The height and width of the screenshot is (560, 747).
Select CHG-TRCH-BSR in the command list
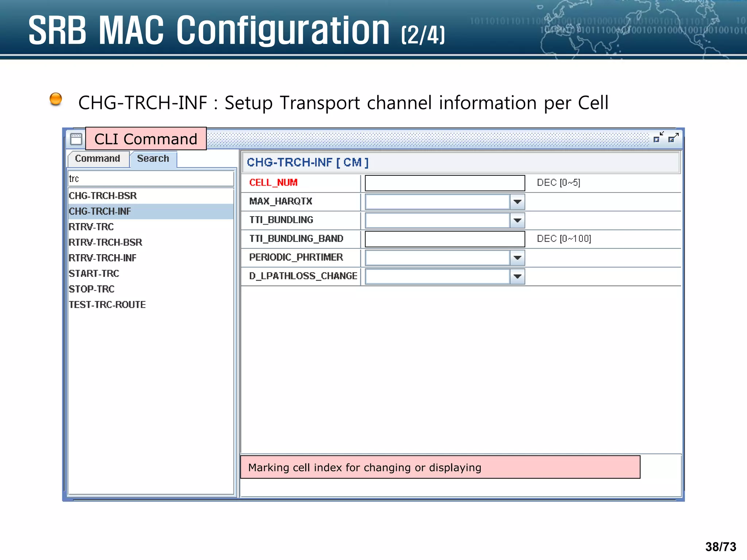(x=103, y=196)
